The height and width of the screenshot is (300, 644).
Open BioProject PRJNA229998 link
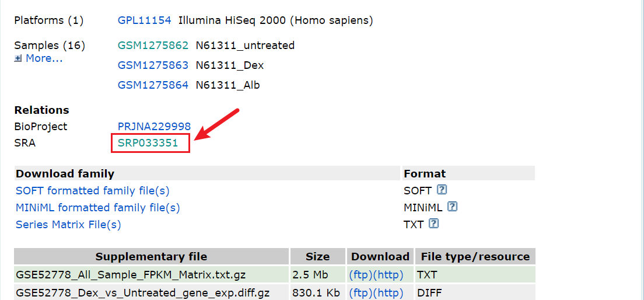point(154,127)
